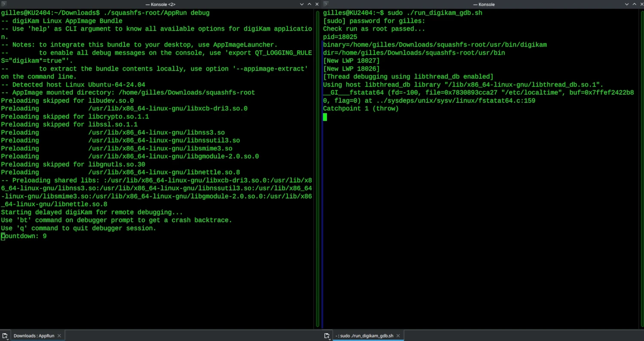Close the Downloads : AppRun tab
The width and height of the screenshot is (644, 341).
[59, 336]
